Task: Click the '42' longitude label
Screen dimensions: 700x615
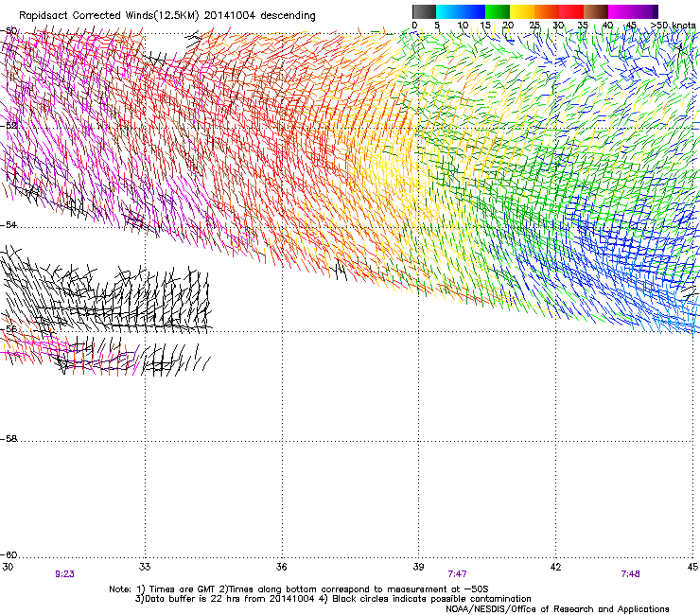Action: tap(555, 567)
